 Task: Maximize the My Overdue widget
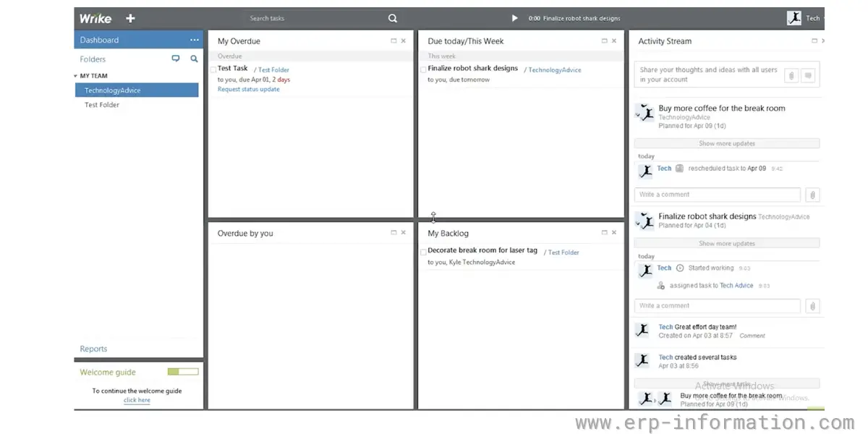pos(393,41)
